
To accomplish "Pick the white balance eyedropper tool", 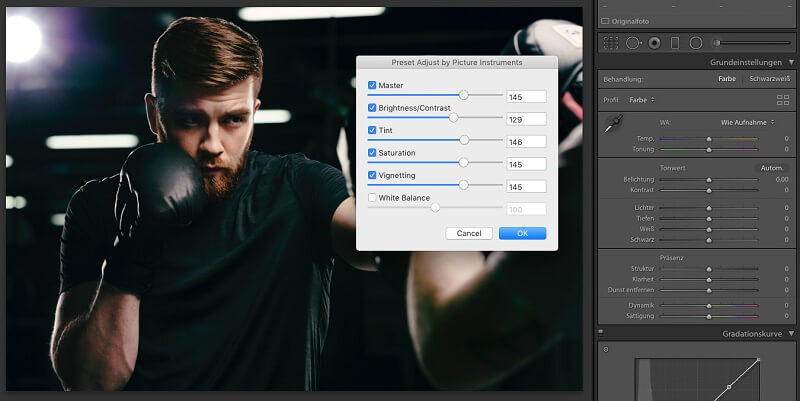I will pyautogui.click(x=613, y=124).
